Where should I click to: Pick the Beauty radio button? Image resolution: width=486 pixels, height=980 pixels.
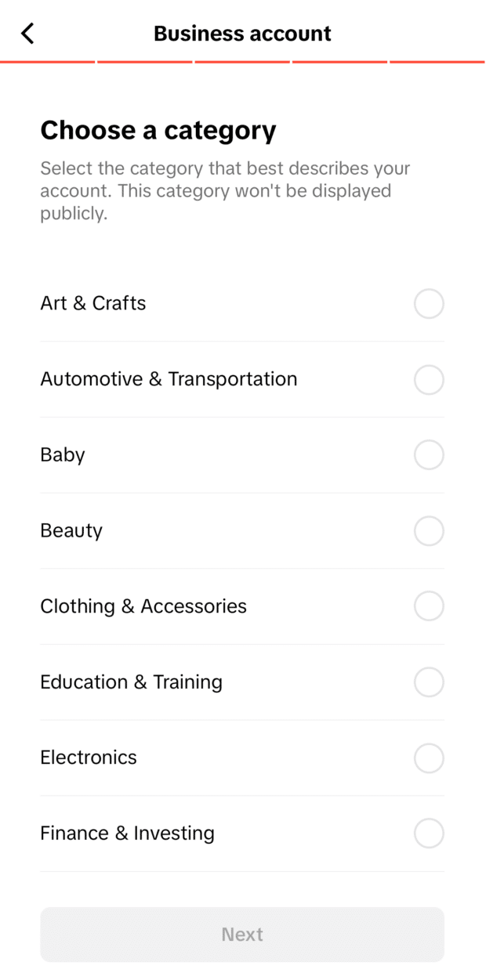[x=429, y=531]
